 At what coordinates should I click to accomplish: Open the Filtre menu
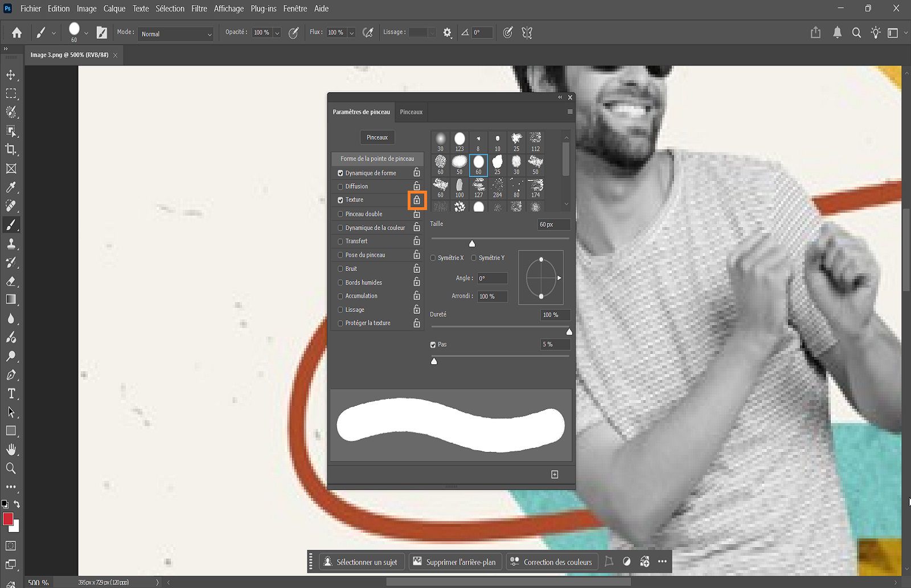(x=199, y=9)
